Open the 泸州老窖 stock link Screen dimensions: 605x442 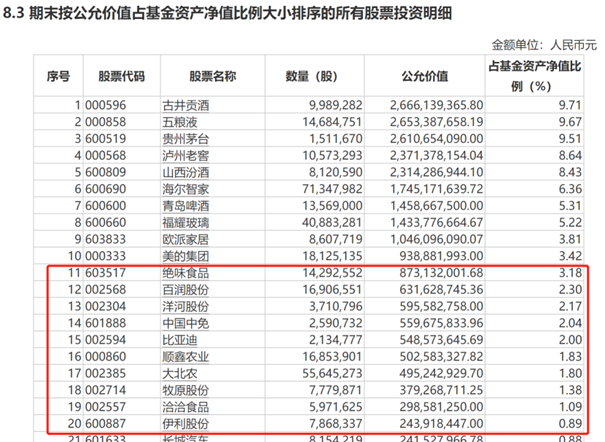pyautogui.click(x=186, y=156)
